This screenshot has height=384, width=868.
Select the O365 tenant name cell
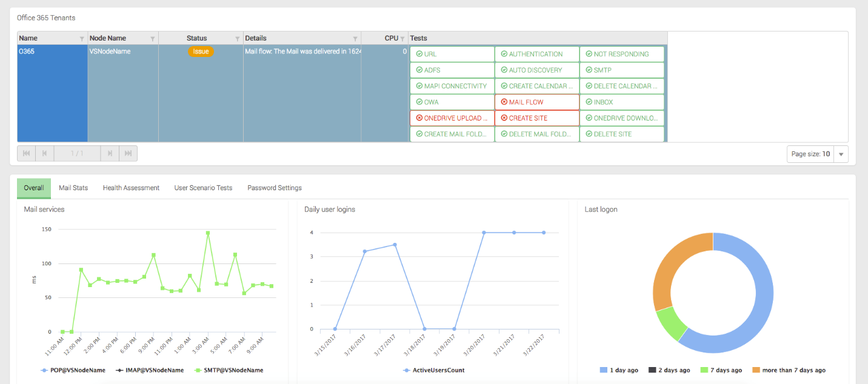[53, 94]
